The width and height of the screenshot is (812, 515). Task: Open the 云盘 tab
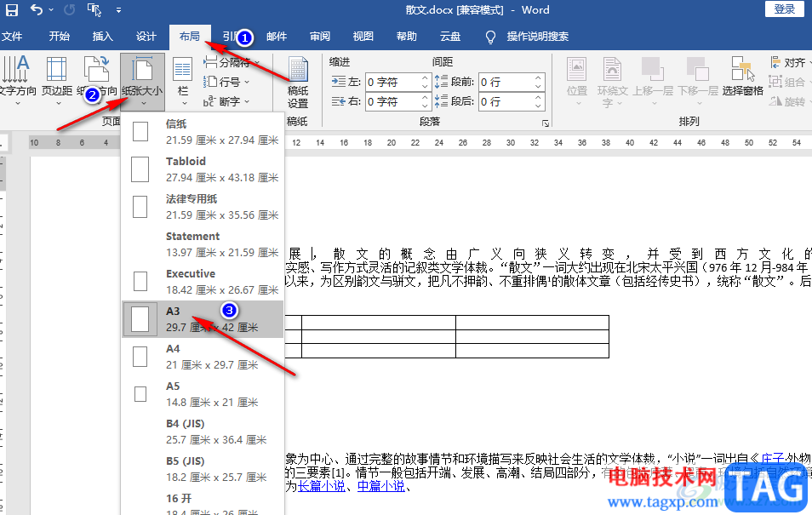click(x=450, y=37)
